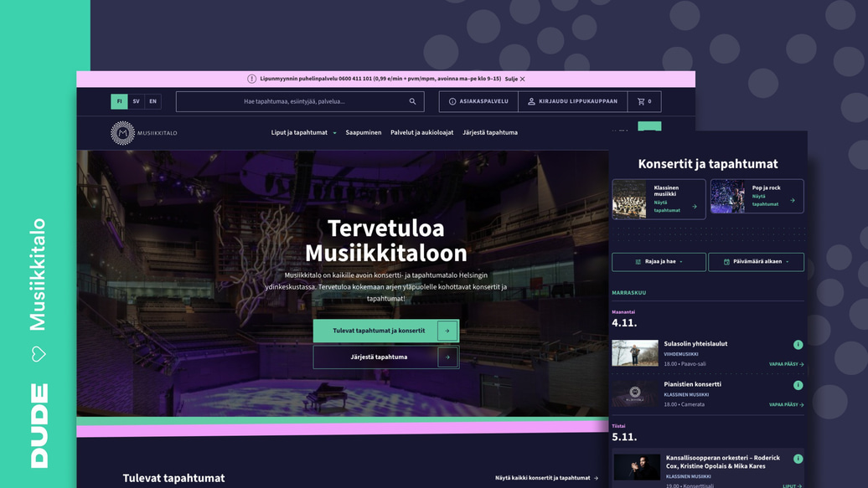Close the pink banner with the Sulje X
This screenshot has height=488, width=868.
pyautogui.click(x=514, y=80)
